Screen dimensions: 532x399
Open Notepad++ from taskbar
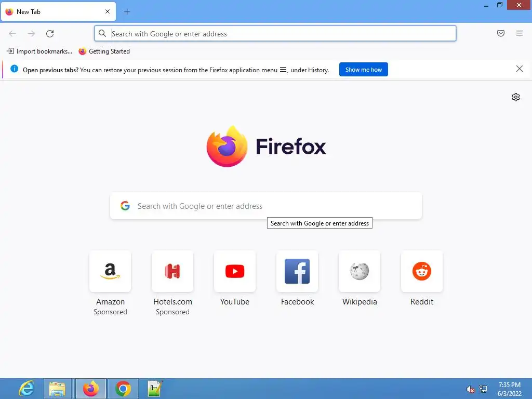(x=155, y=389)
